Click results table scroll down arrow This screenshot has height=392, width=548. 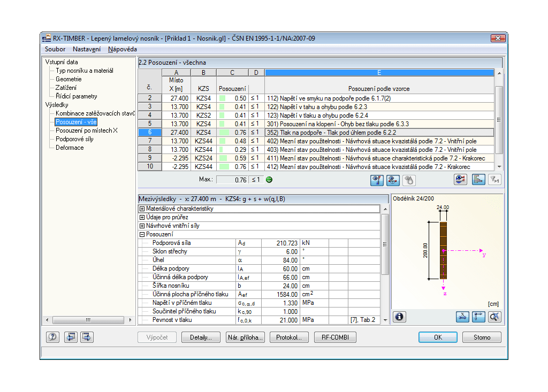[x=499, y=167]
